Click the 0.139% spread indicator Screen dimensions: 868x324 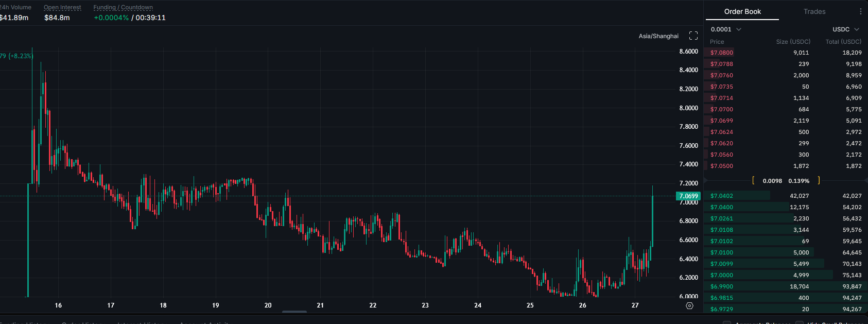[x=798, y=181]
